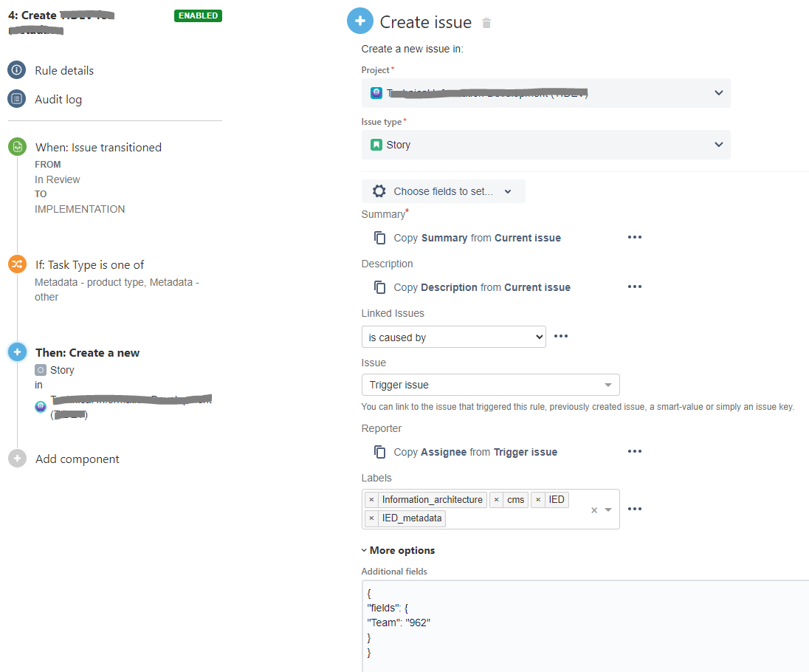809x672 pixels.
Task: Click the gear icon on Choose fields to set
Action: 379,191
